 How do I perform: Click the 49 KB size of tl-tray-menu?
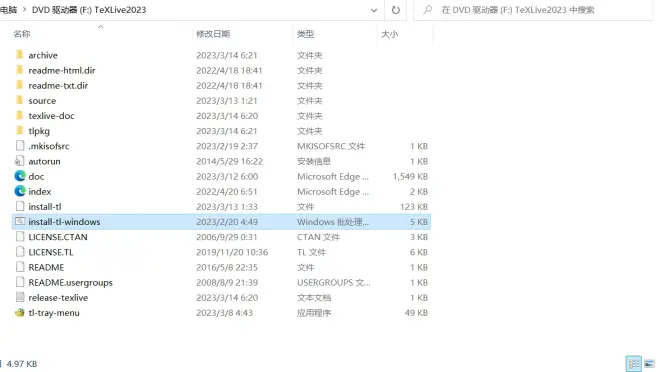(x=416, y=313)
